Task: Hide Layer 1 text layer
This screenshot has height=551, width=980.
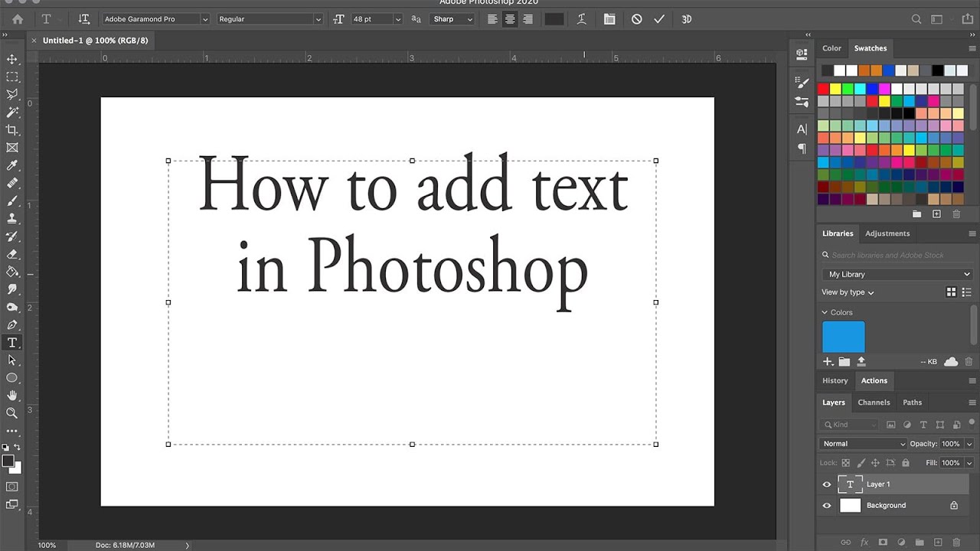Action: pos(827,484)
